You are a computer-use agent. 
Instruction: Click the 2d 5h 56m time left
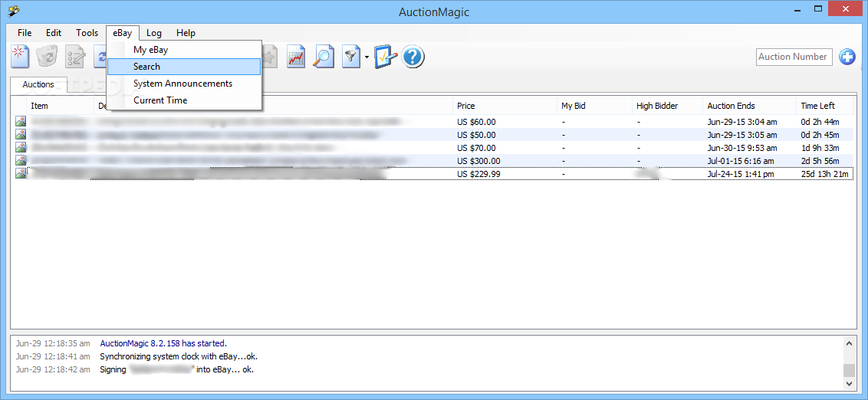(820, 161)
